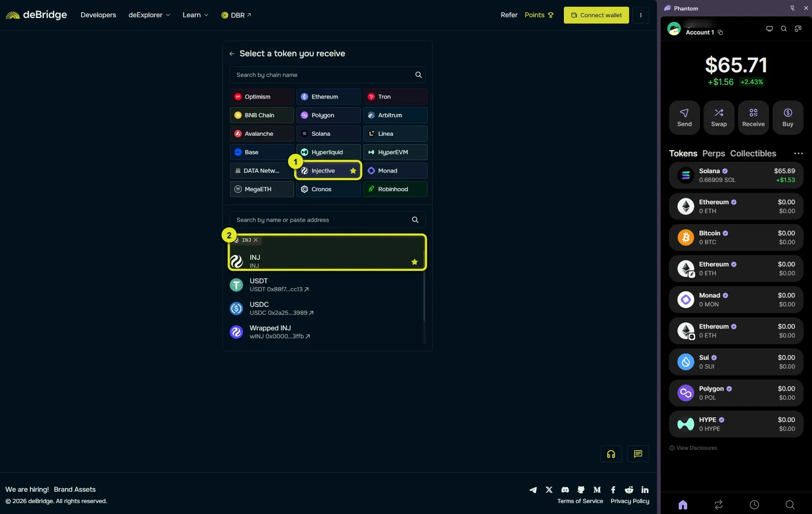Click the Connect wallet button
The image size is (812, 514).
coord(596,15)
